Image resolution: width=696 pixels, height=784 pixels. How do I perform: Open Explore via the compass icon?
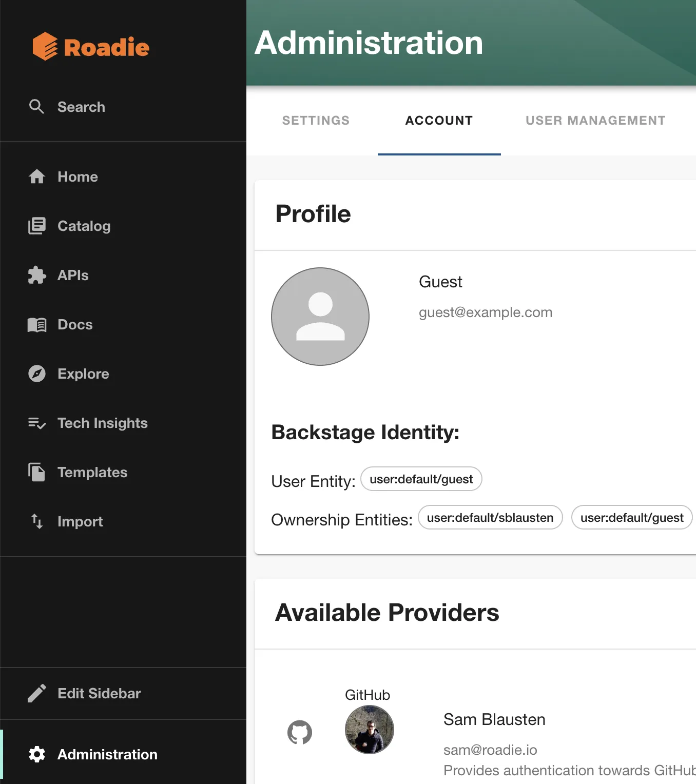pos(36,374)
